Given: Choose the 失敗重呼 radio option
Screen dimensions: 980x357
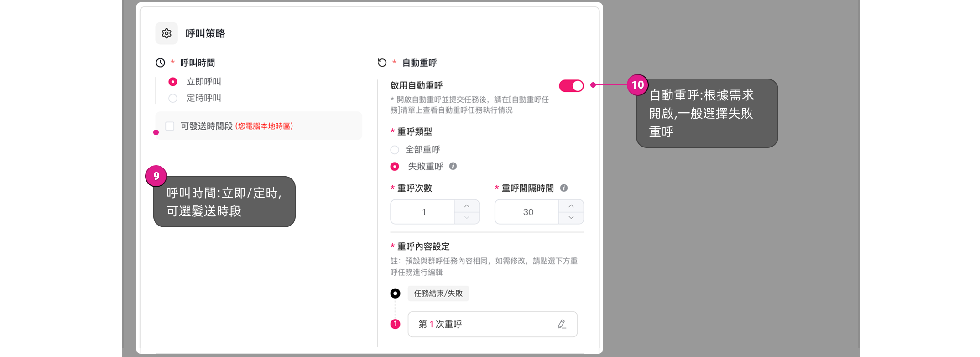Looking at the screenshot, I should point(395,167).
